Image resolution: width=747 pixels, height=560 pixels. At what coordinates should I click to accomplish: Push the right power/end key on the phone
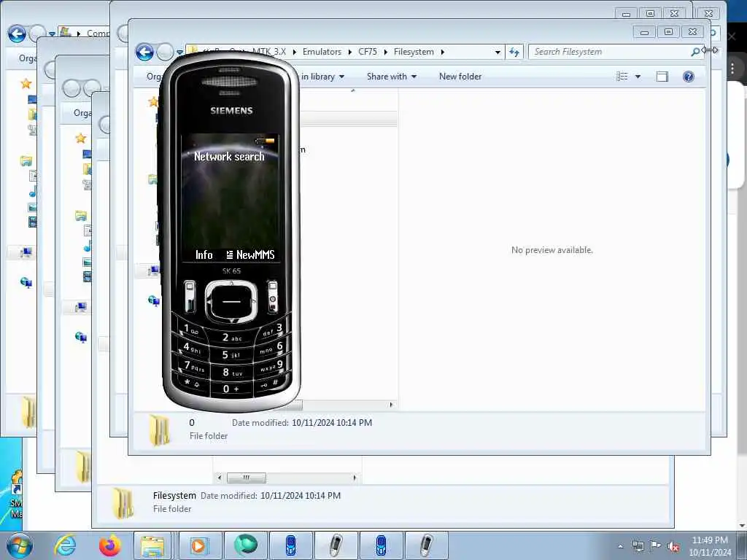click(x=273, y=296)
